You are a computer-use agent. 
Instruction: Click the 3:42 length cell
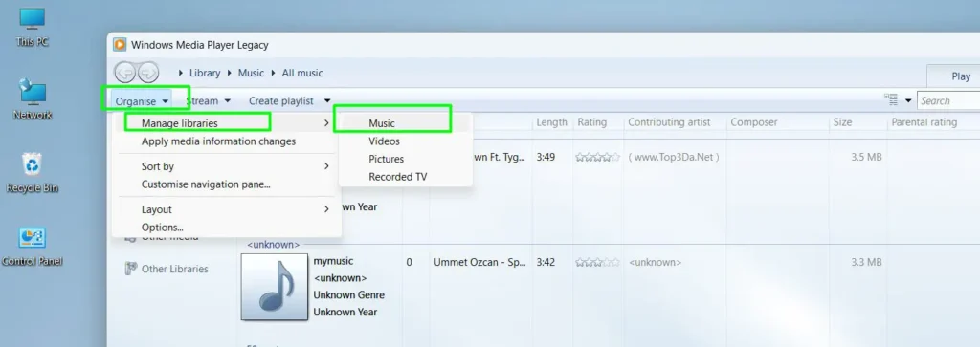point(546,262)
